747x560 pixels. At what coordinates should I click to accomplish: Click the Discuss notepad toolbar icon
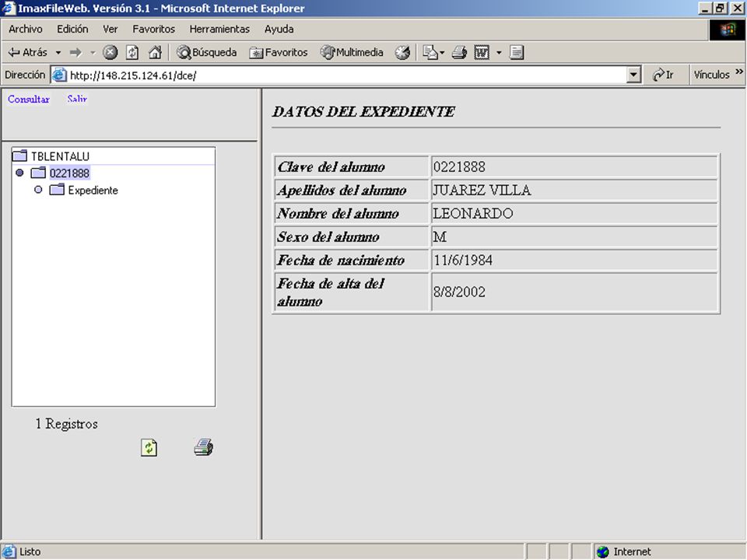pyautogui.click(x=517, y=52)
